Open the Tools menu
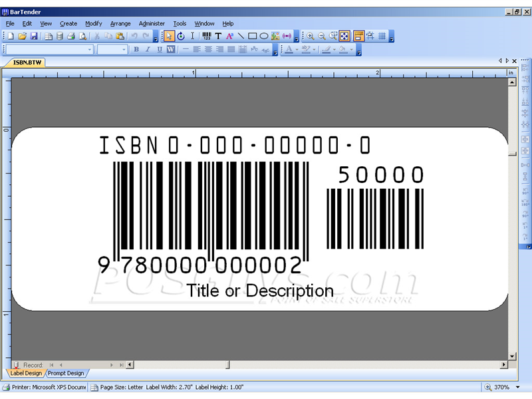532x399 pixels. click(180, 23)
